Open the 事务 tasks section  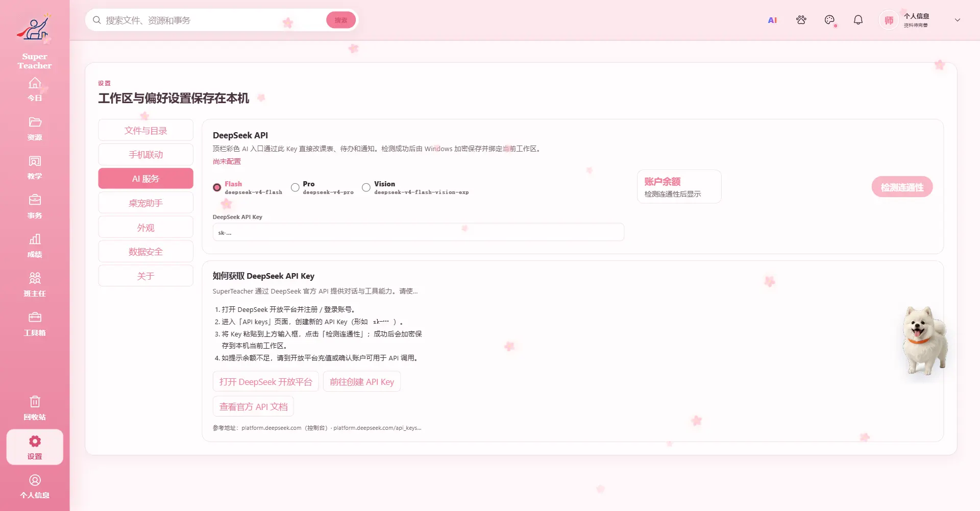(35, 207)
